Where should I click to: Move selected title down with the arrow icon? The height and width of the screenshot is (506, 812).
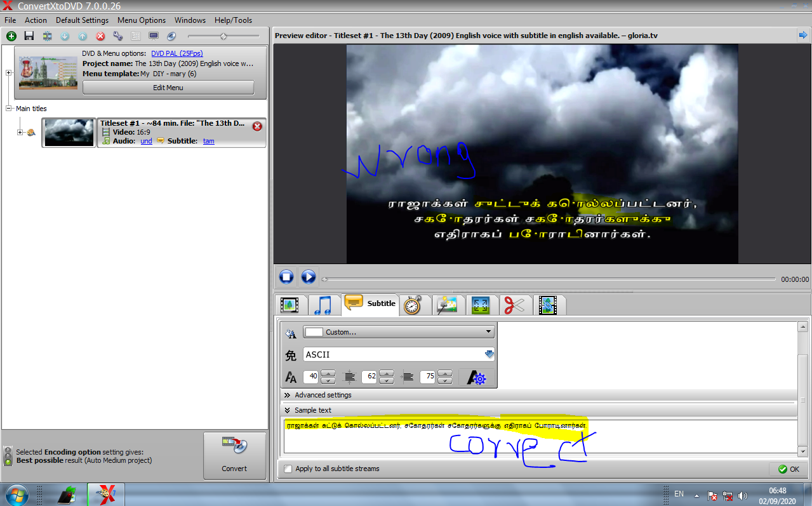pos(65,36)
